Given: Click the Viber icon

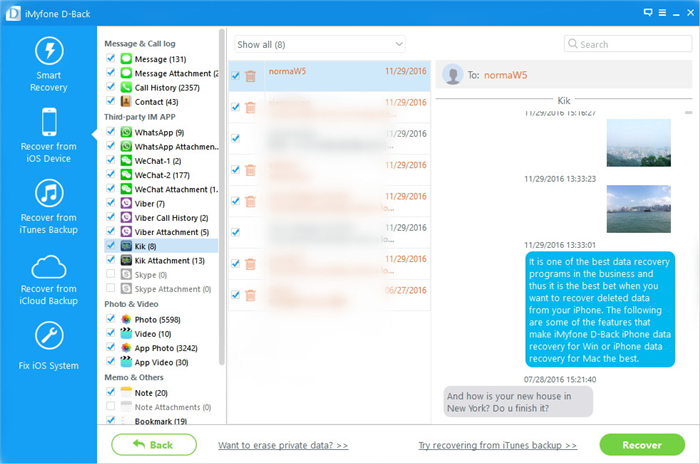Looking at the screenshot, I should [x=126, y=204].
